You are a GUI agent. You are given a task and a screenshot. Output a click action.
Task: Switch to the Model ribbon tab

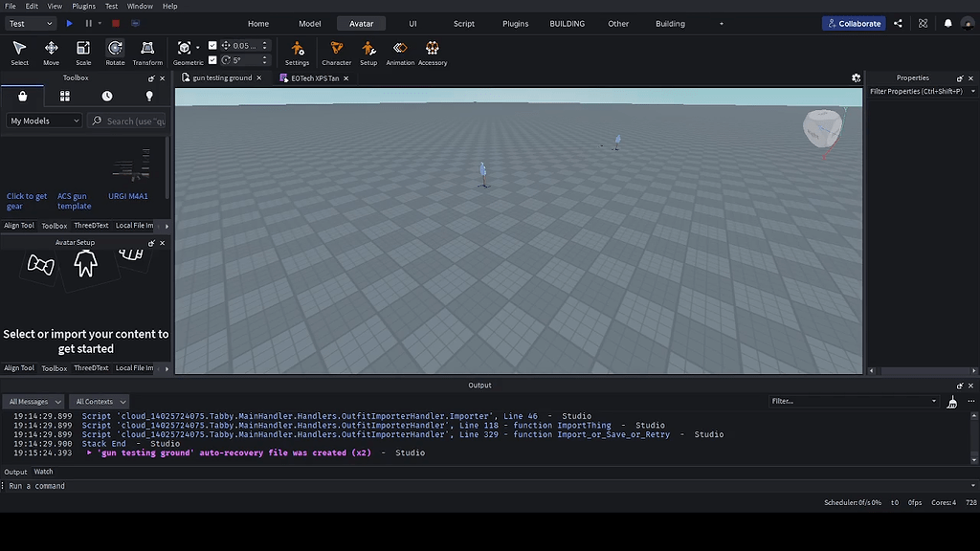coord(310,24)
